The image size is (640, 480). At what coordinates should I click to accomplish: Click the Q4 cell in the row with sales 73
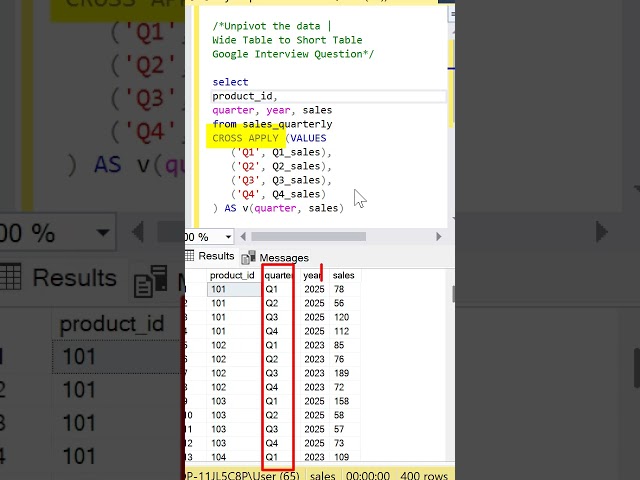pyautogui.click(x=271, y=443)
